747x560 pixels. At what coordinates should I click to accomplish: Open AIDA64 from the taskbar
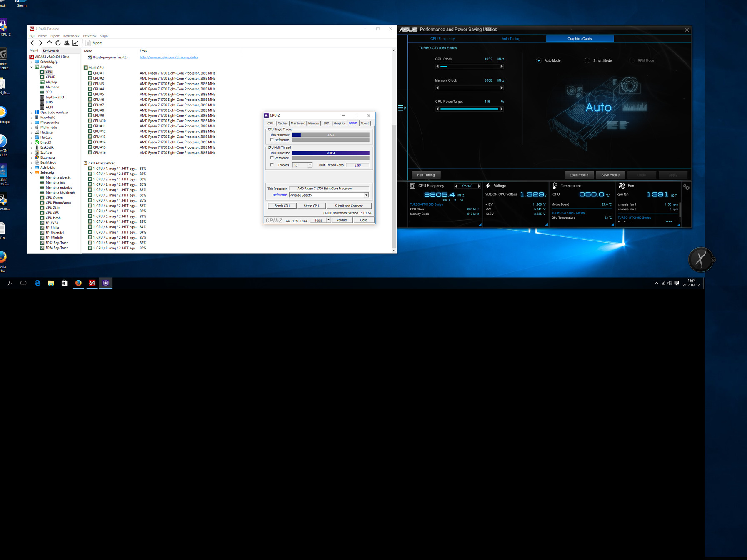tap(92, 283)
